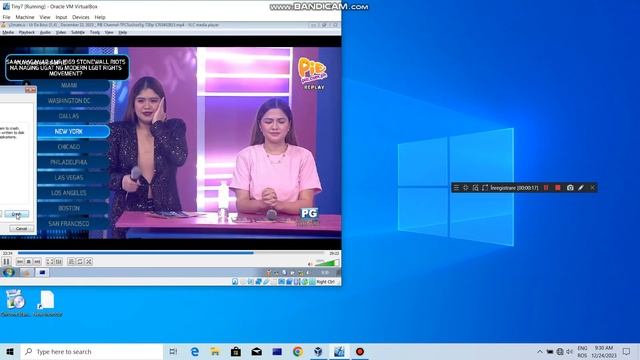Click Cancel button in partial dialog
The height and width of the screenshot is (360, 640).
point(21,229)
